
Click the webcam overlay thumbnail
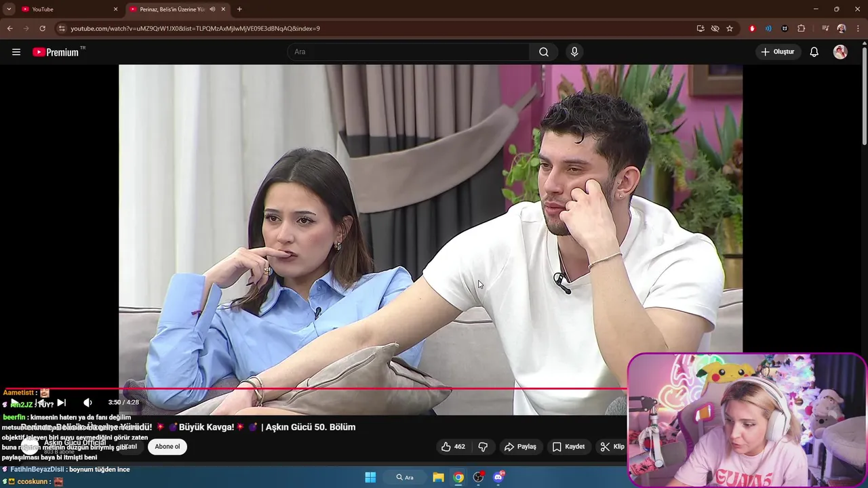click(747, 420)
